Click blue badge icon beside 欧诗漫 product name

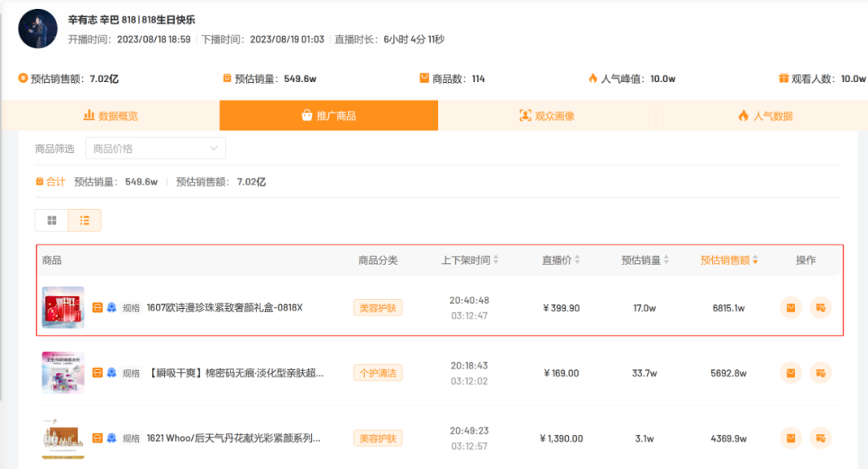[x=112, y=307]
